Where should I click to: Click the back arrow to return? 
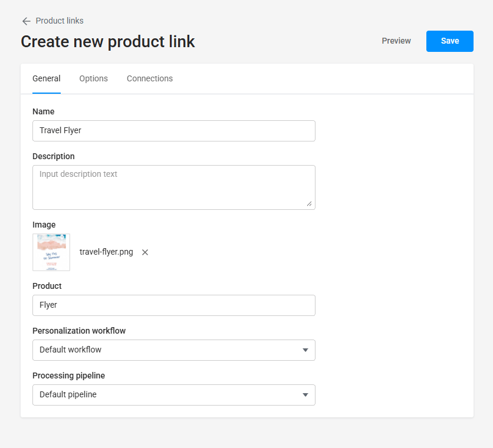click(27, 21)
